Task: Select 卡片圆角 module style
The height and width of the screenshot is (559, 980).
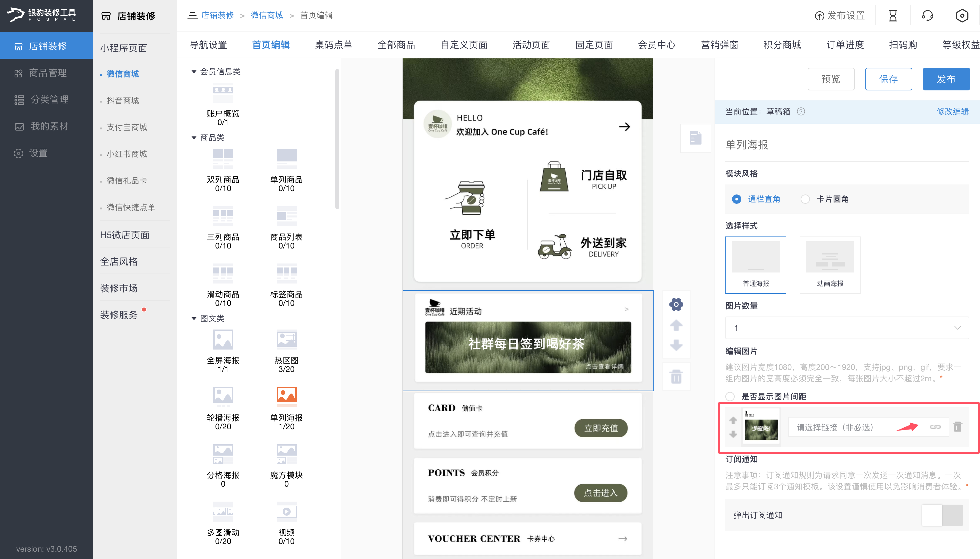Action: click(x=805, y=199)
